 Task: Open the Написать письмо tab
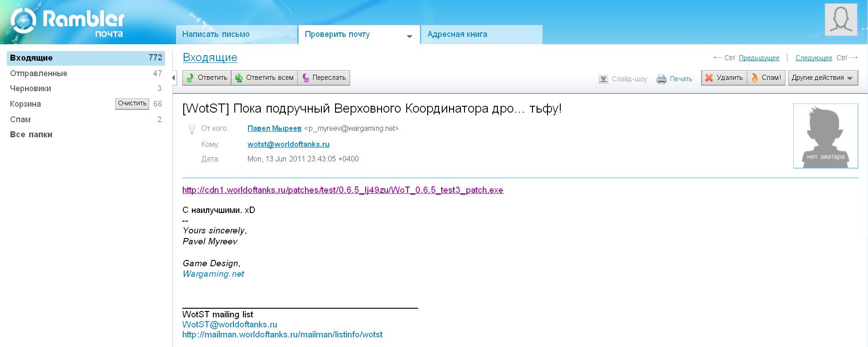tap(237, 35)
